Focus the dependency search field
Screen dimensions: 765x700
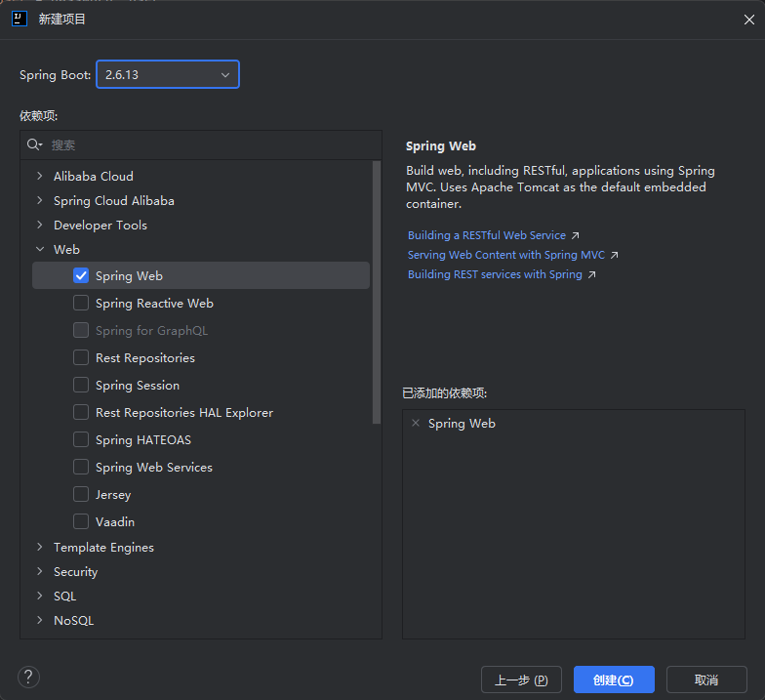point(201,144)
